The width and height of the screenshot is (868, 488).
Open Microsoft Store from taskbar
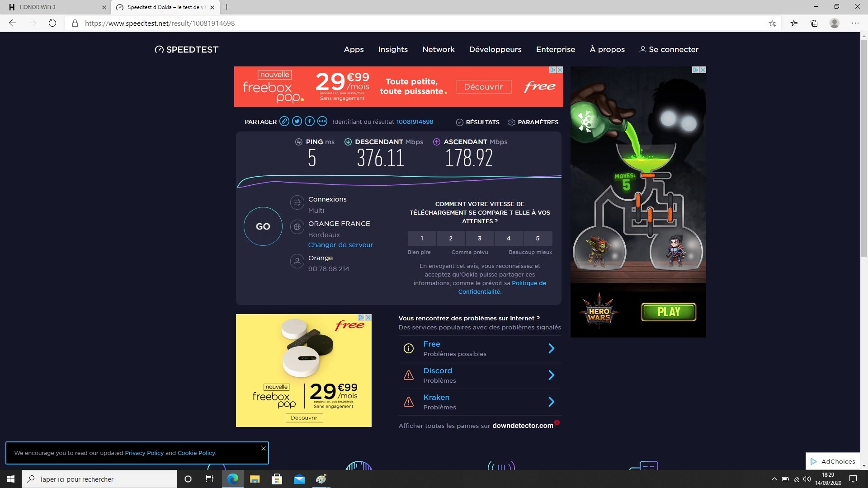(x=277, y=479)
